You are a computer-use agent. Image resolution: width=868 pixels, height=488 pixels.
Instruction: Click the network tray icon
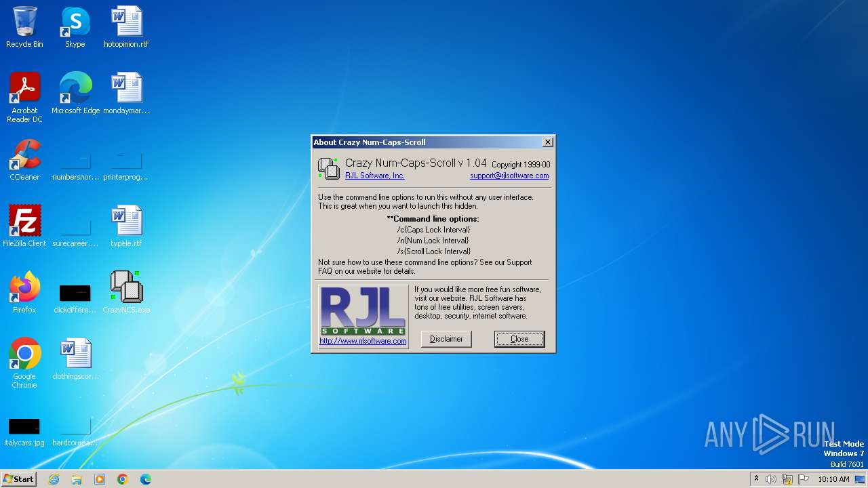pyautogui.click(x=787, y=479)
